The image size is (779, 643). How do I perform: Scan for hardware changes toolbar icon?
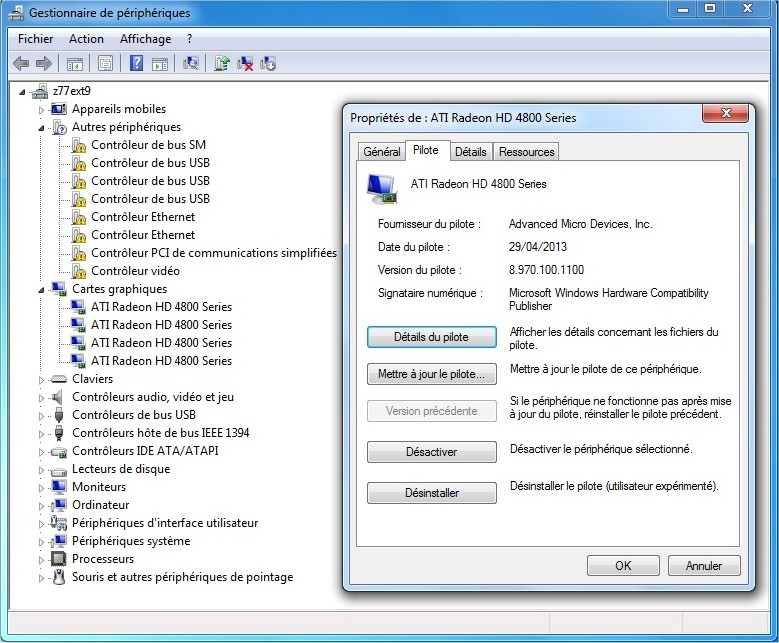[x=191, y=64]
